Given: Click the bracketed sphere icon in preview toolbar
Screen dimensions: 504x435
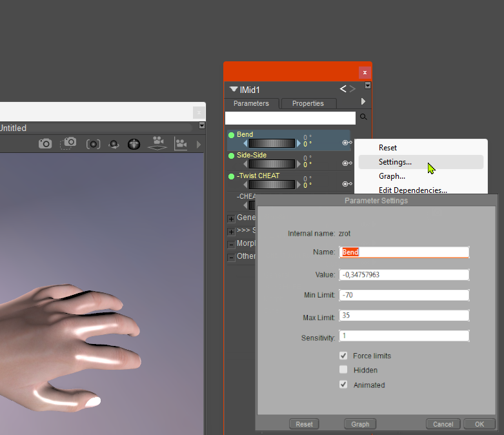Looking at the screenshot, I should 93,144.
